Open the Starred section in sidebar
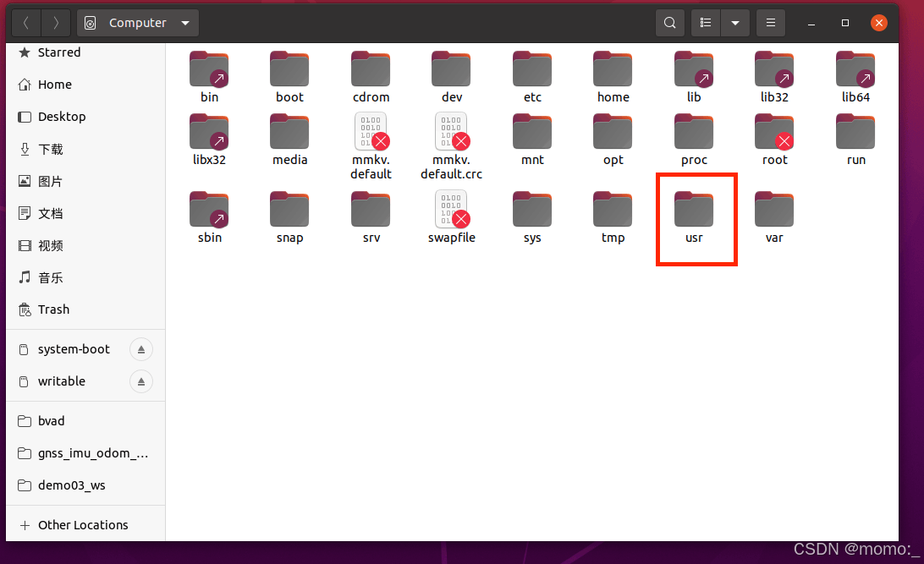 [x=58, y=52]
